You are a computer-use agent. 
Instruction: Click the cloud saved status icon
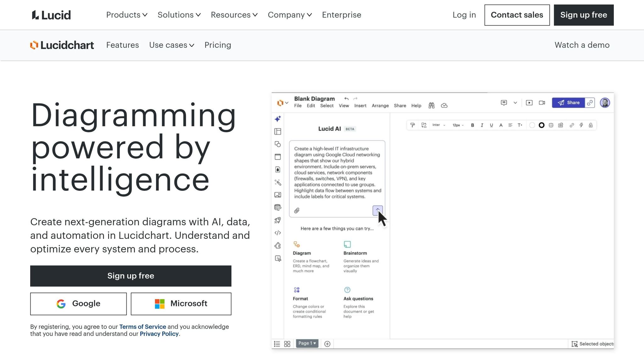[x=444, y=106]
